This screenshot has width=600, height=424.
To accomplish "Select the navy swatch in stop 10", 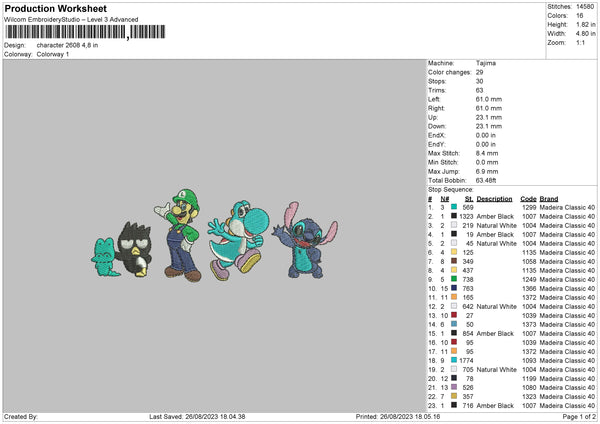I will click(454, 288).
